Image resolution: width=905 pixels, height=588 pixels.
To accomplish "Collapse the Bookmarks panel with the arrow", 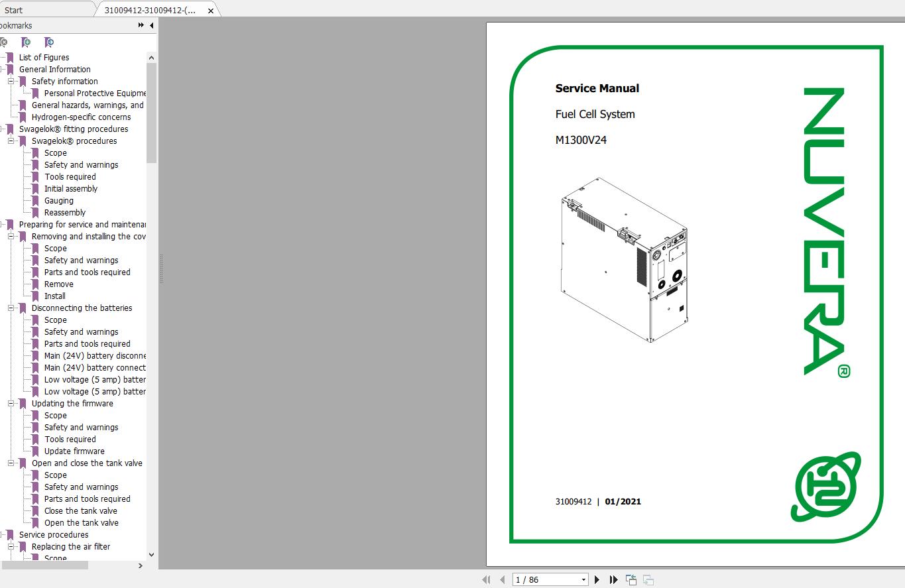I will pos(151,25).
